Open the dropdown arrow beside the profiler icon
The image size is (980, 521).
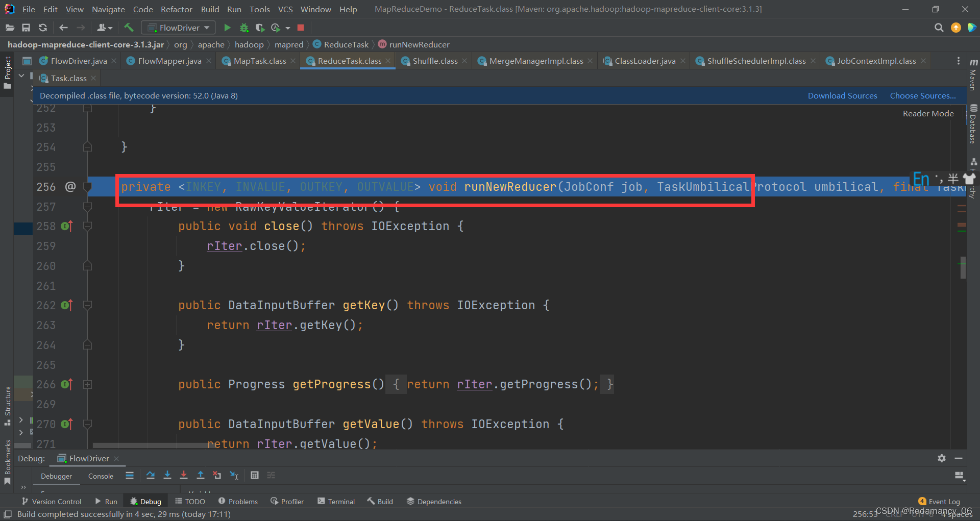click(x=288, y=28)
